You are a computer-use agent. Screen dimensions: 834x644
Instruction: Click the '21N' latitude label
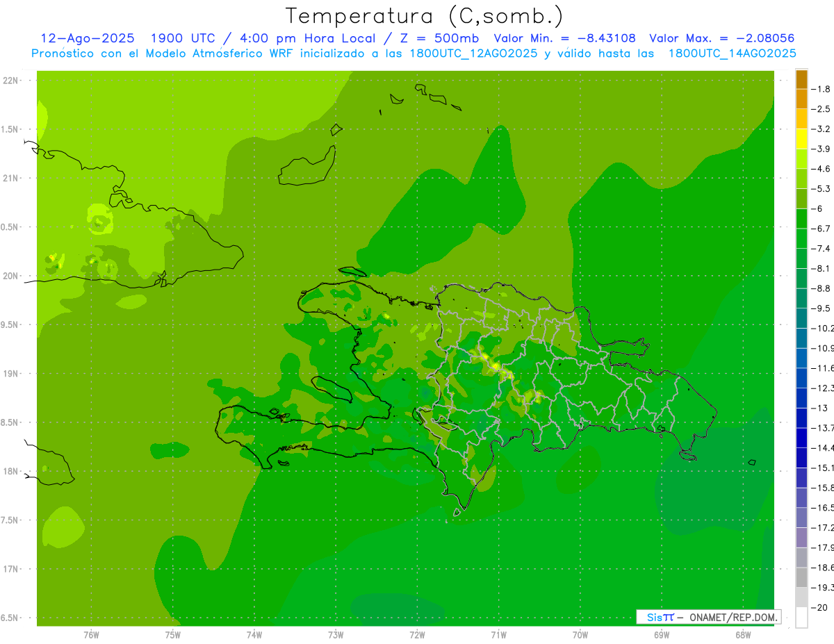pos(10,178)
